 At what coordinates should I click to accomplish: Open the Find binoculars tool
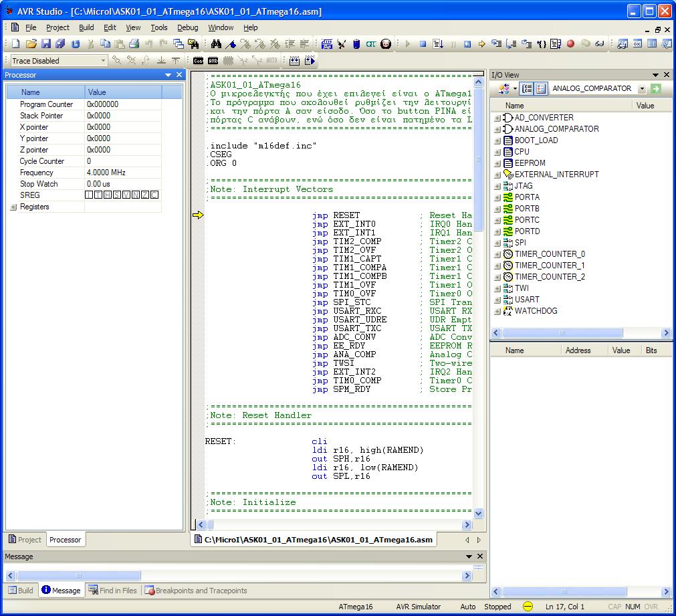(216, 43)
